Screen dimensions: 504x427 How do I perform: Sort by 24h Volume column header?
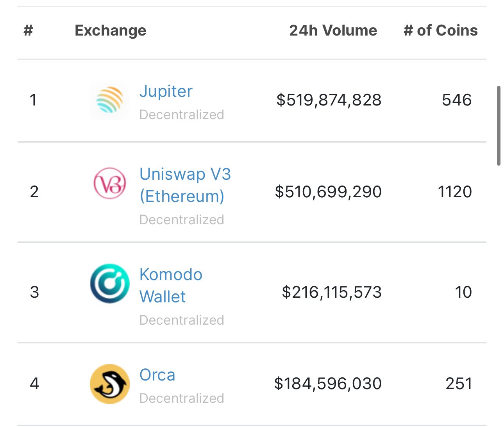333,30
